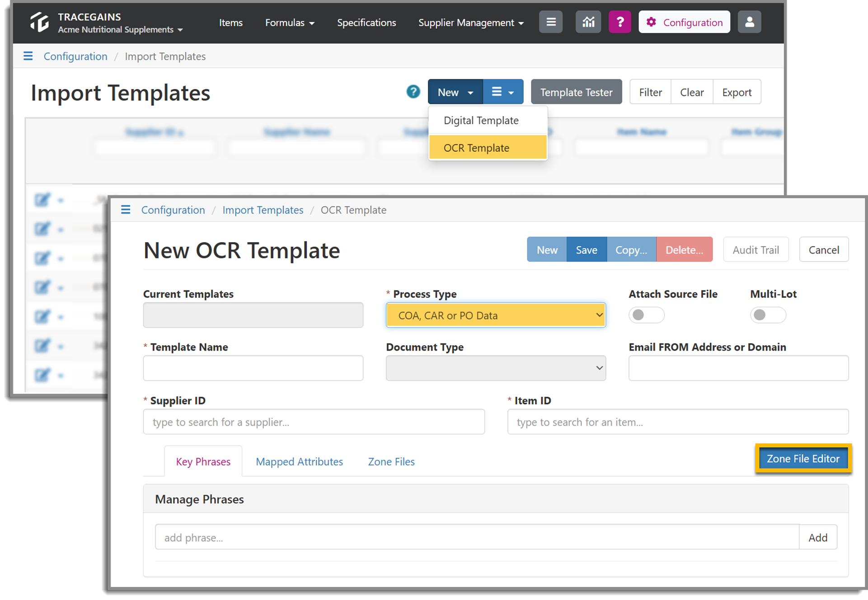
Task: Click the edit icon in fifth grid row
Action: [x=42, y=317]
